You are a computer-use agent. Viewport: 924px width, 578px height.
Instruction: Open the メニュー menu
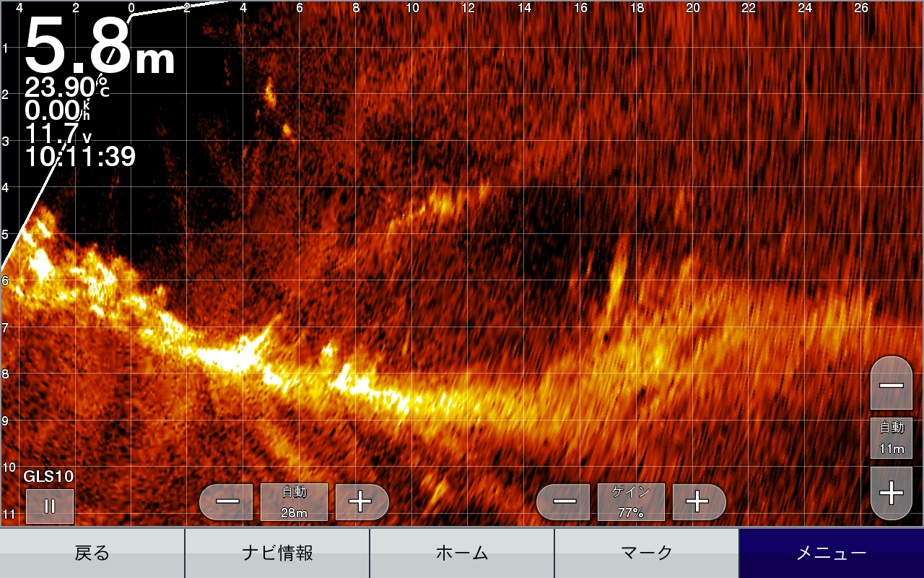click(x=832, y=553)
